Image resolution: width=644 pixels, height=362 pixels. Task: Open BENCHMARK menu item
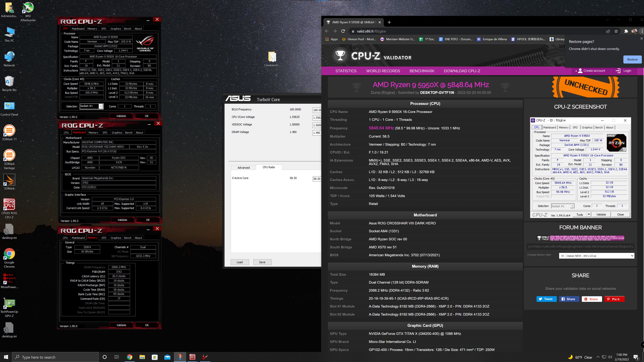pyautogui.click(x=422, y=71)
